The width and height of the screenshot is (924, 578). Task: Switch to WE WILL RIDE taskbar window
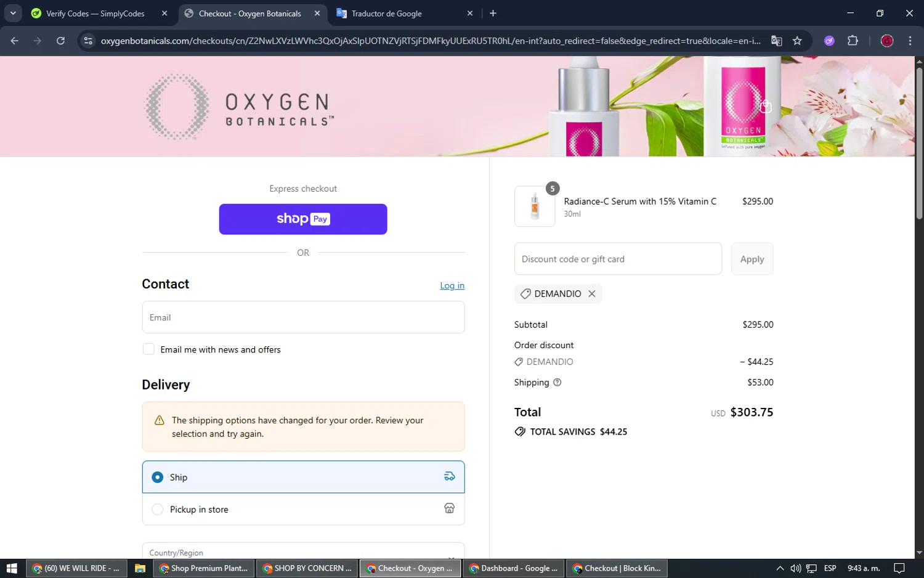point(76,568)
